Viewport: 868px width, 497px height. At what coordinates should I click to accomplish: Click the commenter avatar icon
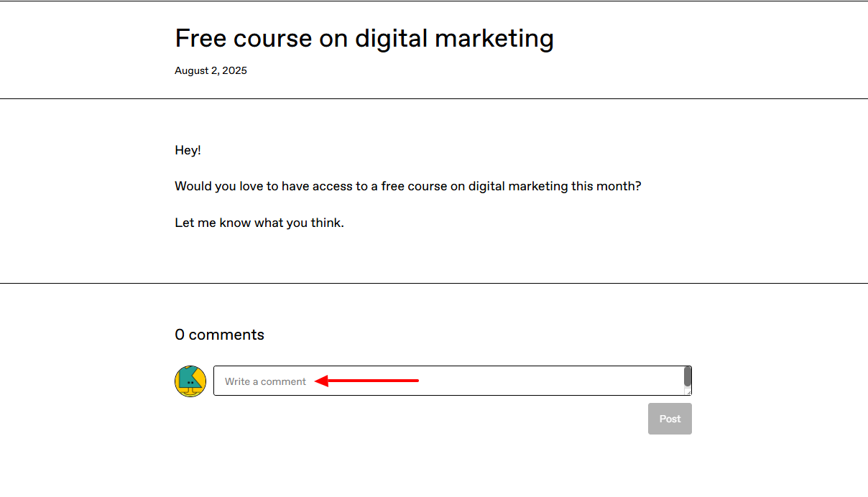pos(190,381)
